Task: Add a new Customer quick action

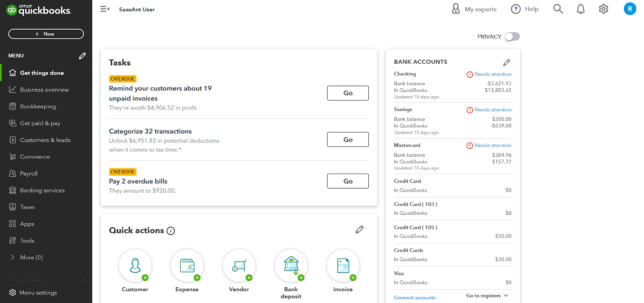Action: 135,266
